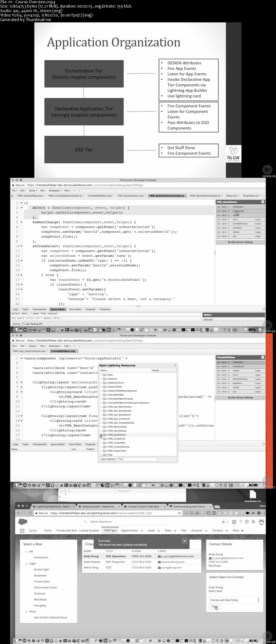
Task: Click Bundle Version Settings in FWB_BeerSelector panel
Action: coord(240,242)
